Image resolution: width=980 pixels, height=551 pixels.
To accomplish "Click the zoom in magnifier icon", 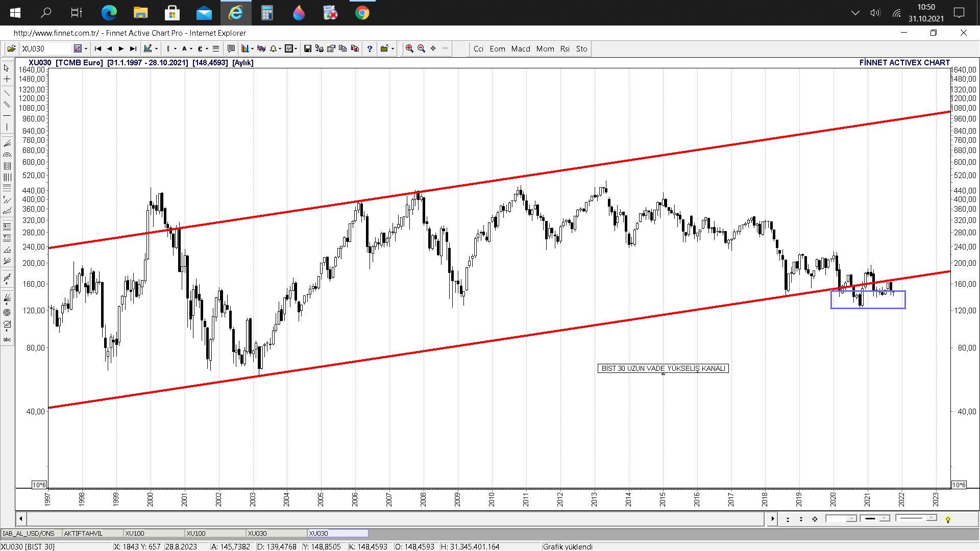I will point(409,48).
